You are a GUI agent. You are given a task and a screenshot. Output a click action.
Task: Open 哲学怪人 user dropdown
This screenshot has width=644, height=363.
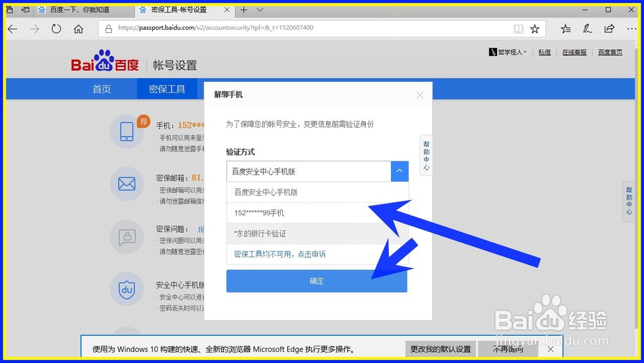(507, 52)
